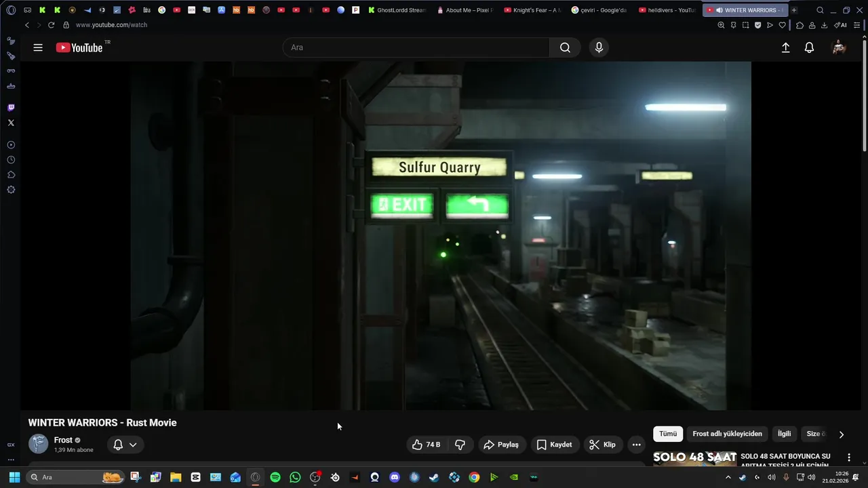Image resolution: width=868 pixels, height=488 pixels.
Task: Open a new browser tab
Action: pos(794,10)
